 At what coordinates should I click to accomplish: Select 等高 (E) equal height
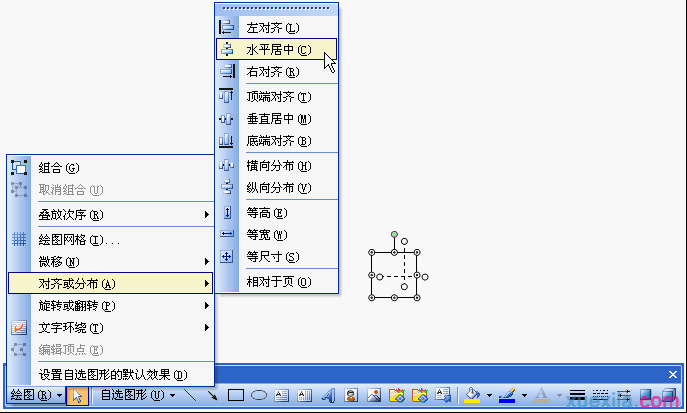(x=276, y=213)
